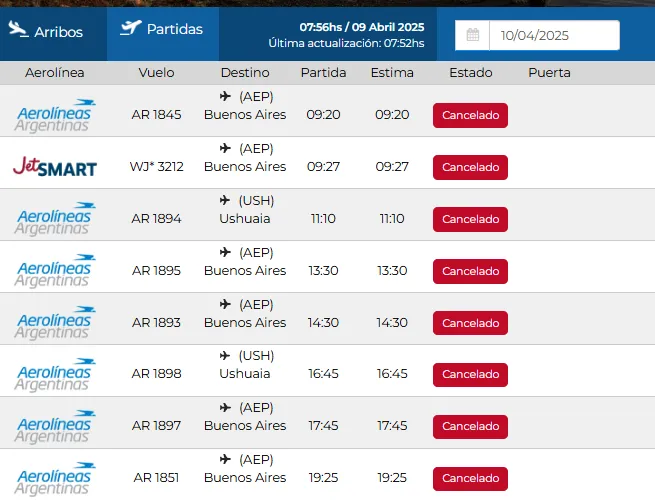
Task: Click flight number AR 1893
Action: coord(157,322)
